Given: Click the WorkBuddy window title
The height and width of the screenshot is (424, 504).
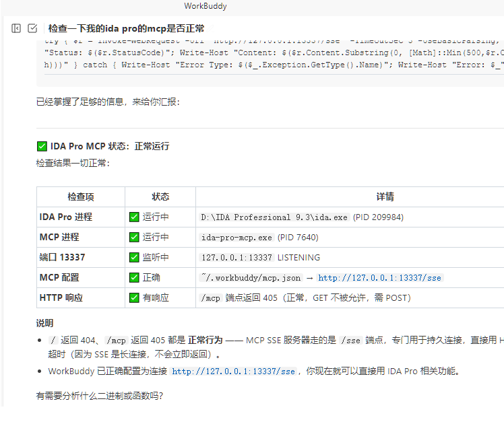Looking at the screenshot, I should [x=206, y=6].
